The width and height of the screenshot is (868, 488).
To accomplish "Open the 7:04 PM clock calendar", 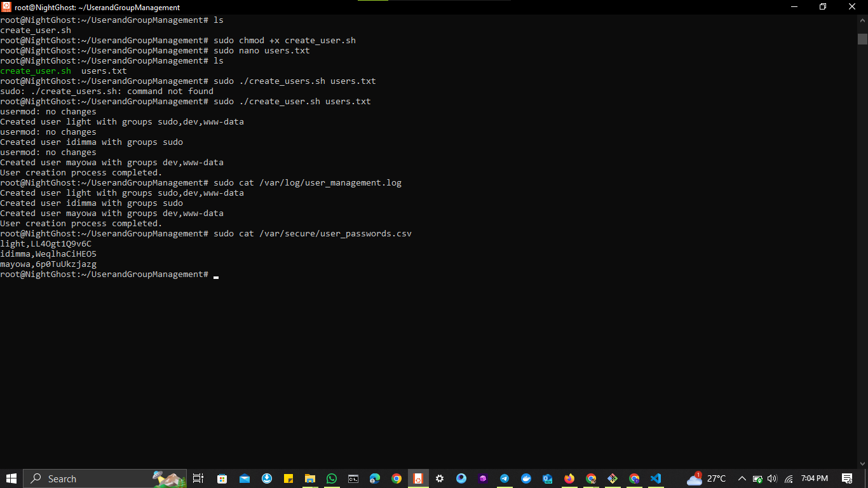I will tap(815, 478).
